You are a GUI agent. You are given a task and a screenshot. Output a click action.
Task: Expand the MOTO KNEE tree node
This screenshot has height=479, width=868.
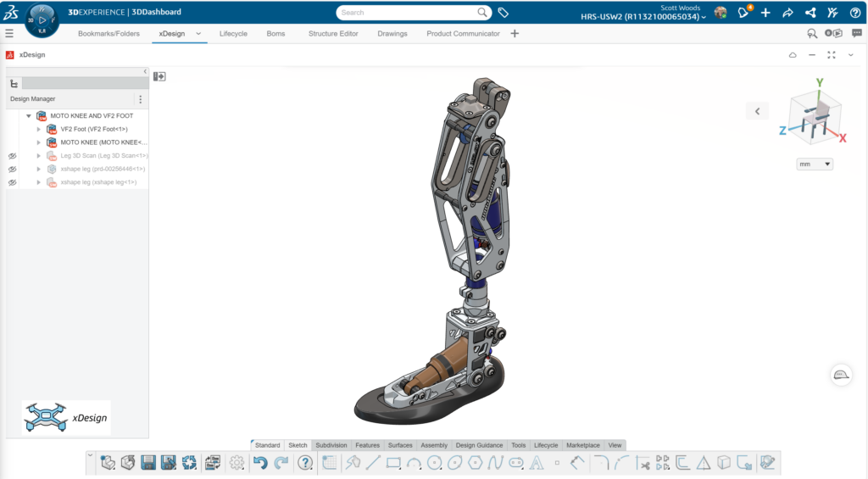39,142
